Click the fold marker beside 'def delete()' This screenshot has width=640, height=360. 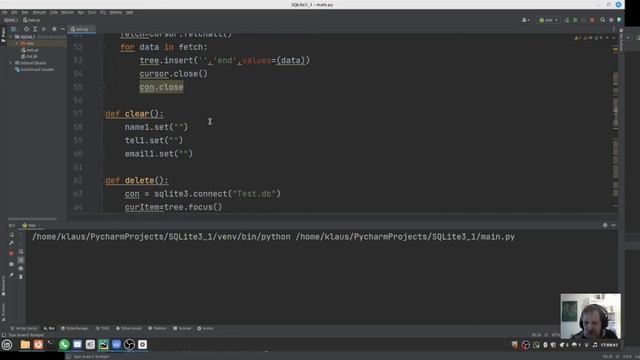point(103,180)
